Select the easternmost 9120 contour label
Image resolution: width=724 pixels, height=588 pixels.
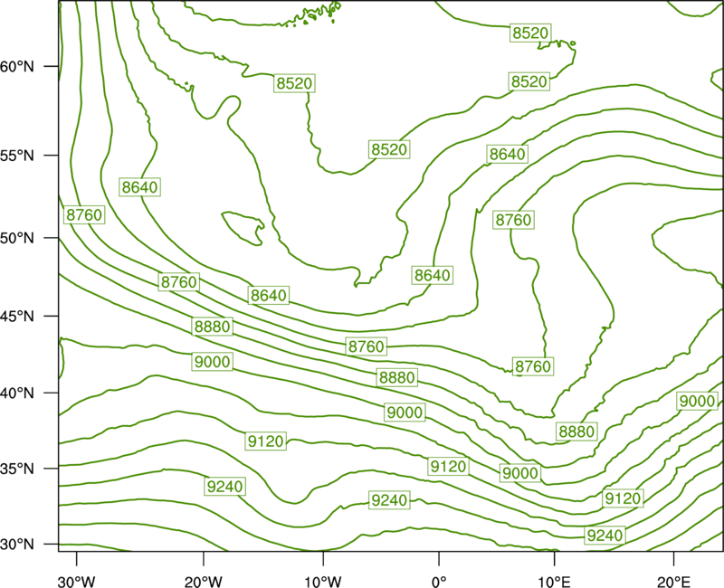pos(623,498)
